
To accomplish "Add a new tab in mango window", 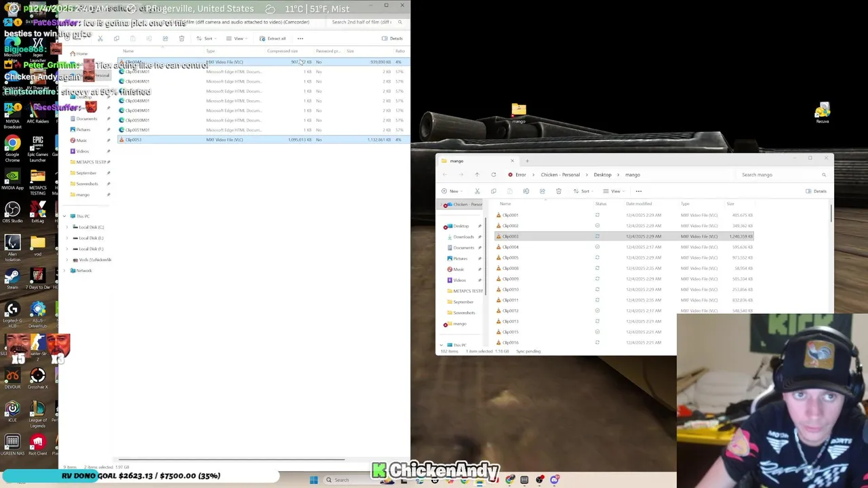I will point(528,161).
